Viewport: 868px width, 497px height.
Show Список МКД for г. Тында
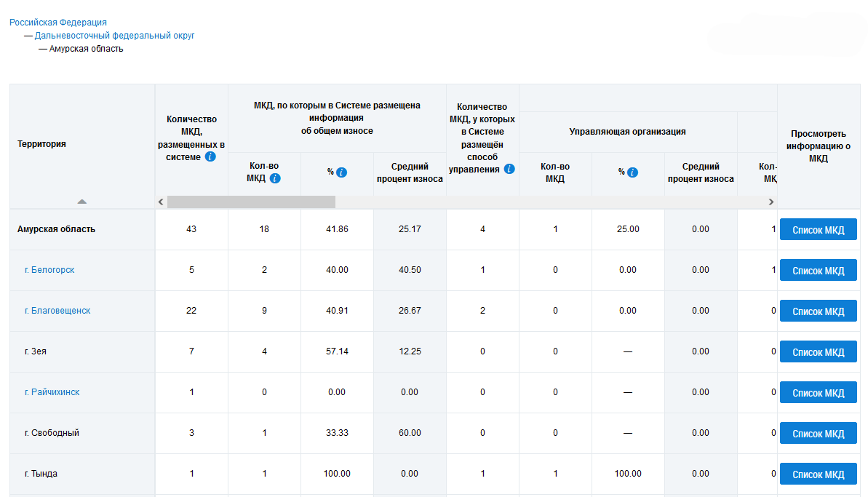tap(818, 474)
